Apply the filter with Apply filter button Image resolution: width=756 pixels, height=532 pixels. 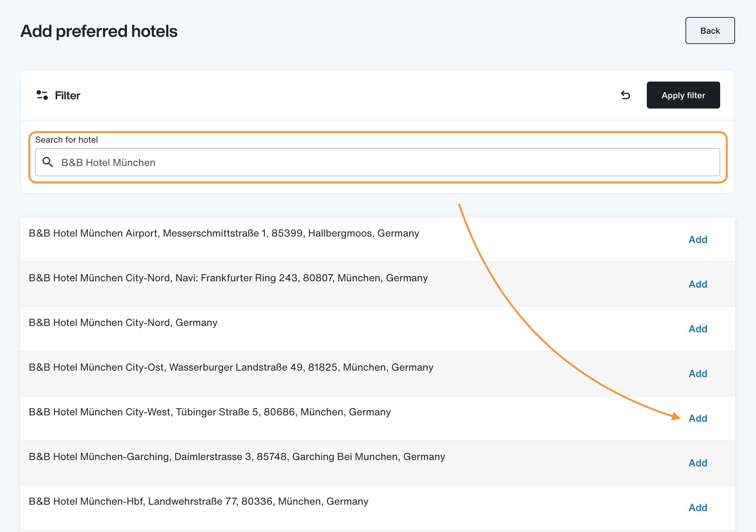coord(683,95)
